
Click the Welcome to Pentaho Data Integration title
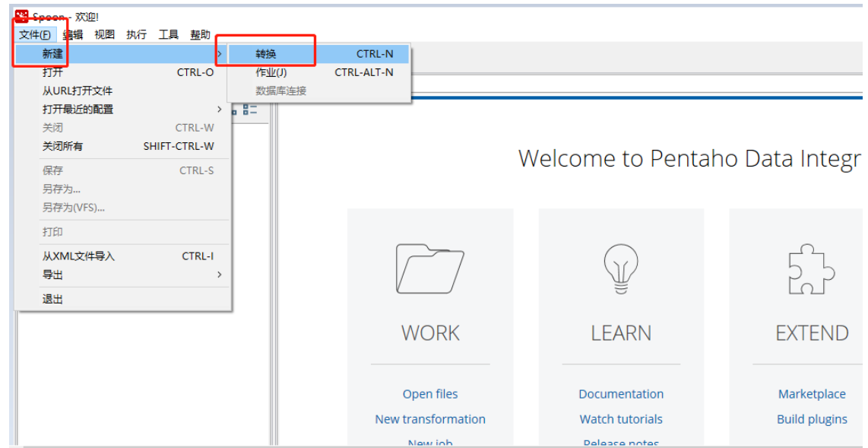pyautogui.click(x=689, y=159)
